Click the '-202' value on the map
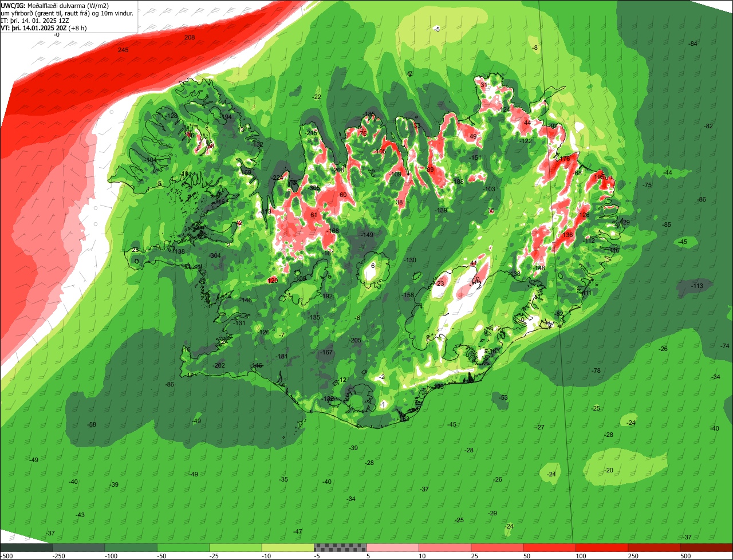This screenshot has height=560, width=733. coord(219,365)
